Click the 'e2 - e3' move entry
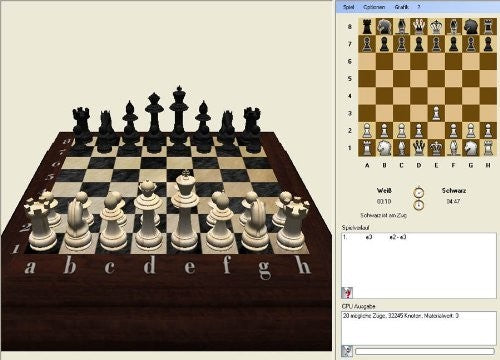Image resolution: width=500 pixels, height=360 pixels. pos(398,237)
